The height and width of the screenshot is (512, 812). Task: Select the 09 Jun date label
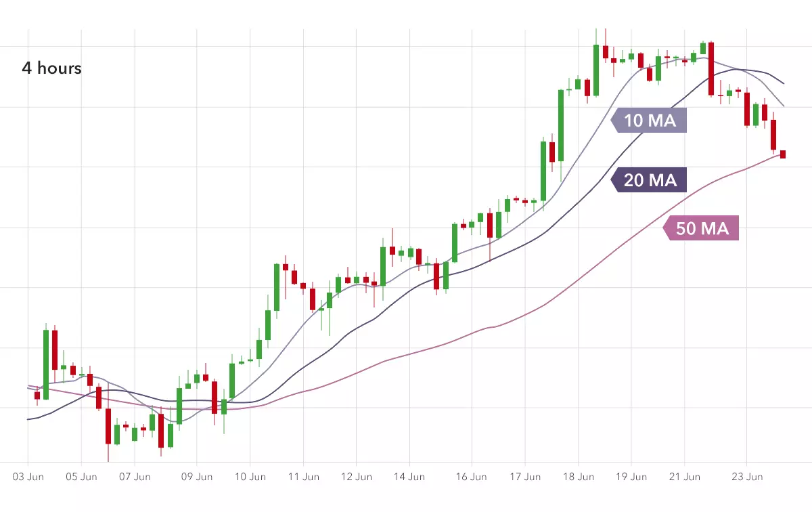coord(196,477)
